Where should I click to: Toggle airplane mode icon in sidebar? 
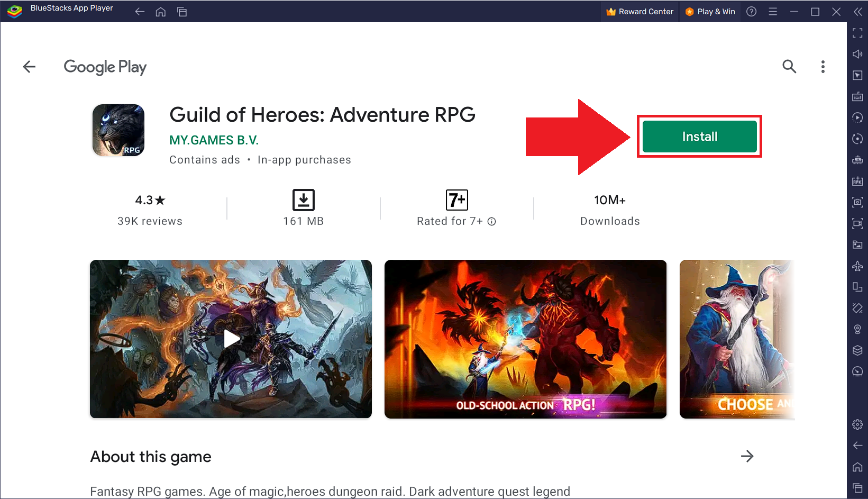click(857, 266)
